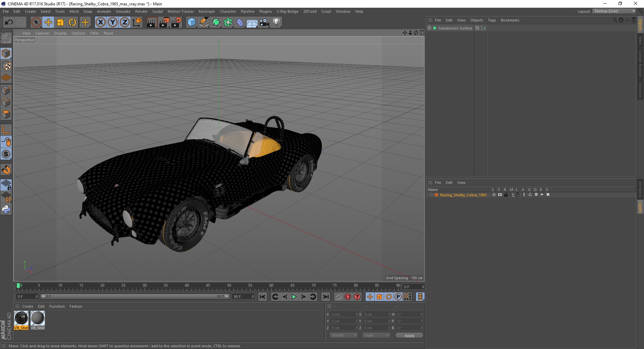This screenshot has width=644, height=349.
Task: Activate the Rotate tool in top toolbar
Action: (x=72, y=22)
